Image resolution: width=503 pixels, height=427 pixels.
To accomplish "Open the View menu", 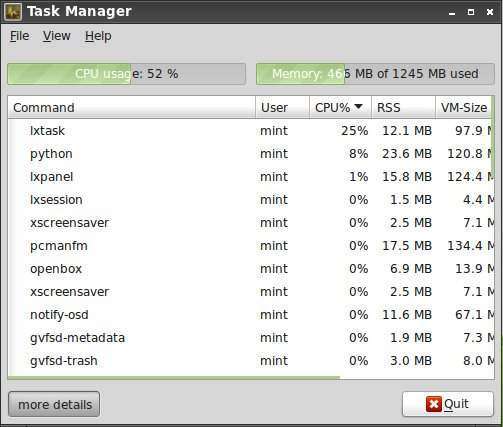I will [x=56, y=36].
